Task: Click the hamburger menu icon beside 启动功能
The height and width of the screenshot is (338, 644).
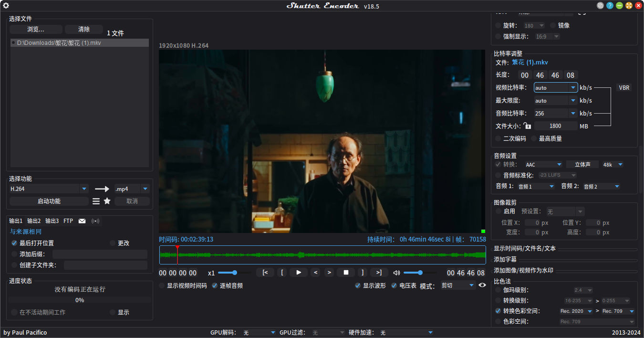Action: point(96,201)
